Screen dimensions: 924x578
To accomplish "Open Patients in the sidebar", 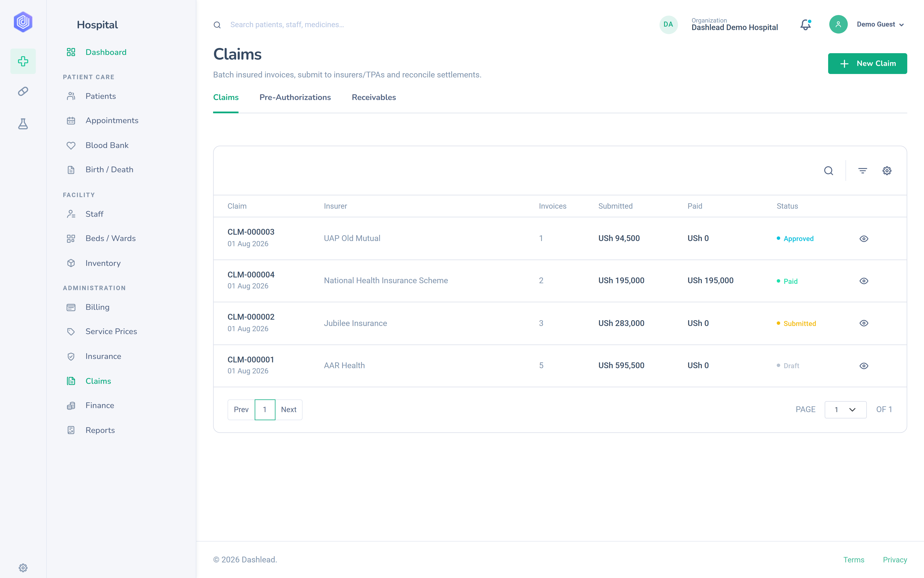I will [100, 96].
